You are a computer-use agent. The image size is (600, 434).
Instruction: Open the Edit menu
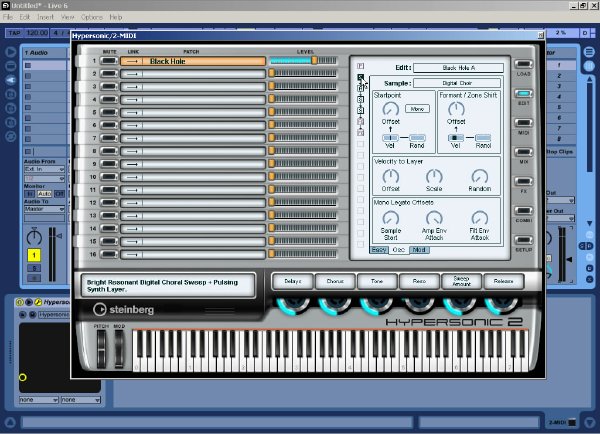pos(25,17)
